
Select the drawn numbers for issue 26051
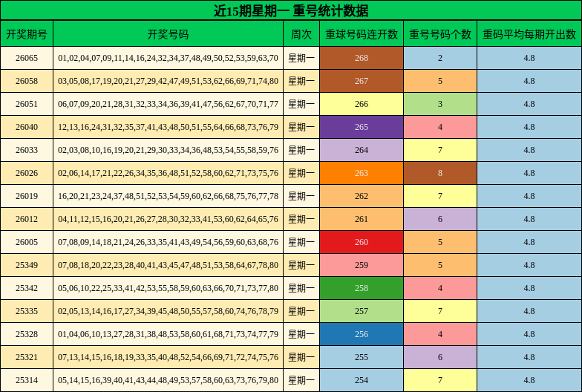[168, 104]
